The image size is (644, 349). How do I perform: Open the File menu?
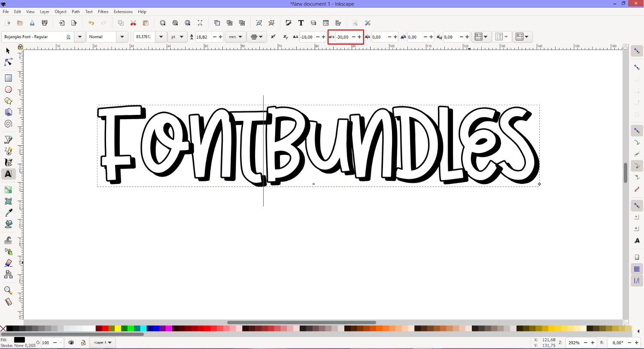tap(6, 12)
